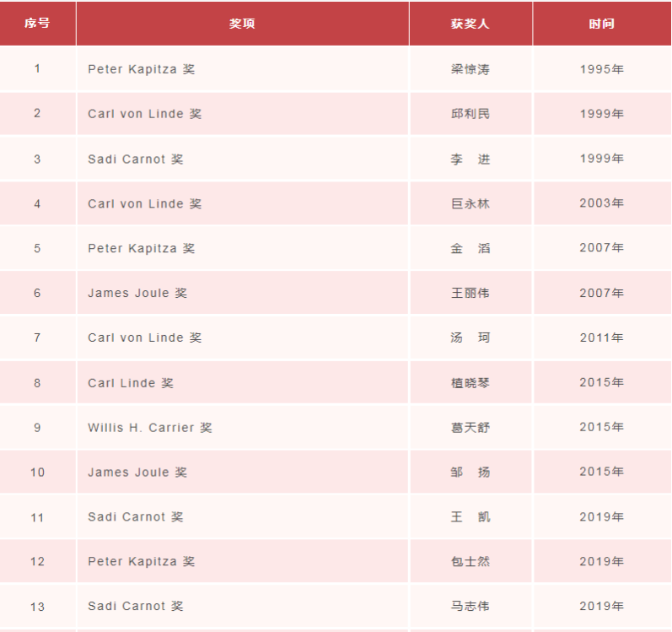Image resolution: width=672 pixels, height=632 pixels.
Task: Click Carl Linde 奖 in row 8
Action: (x=131, y=383)
